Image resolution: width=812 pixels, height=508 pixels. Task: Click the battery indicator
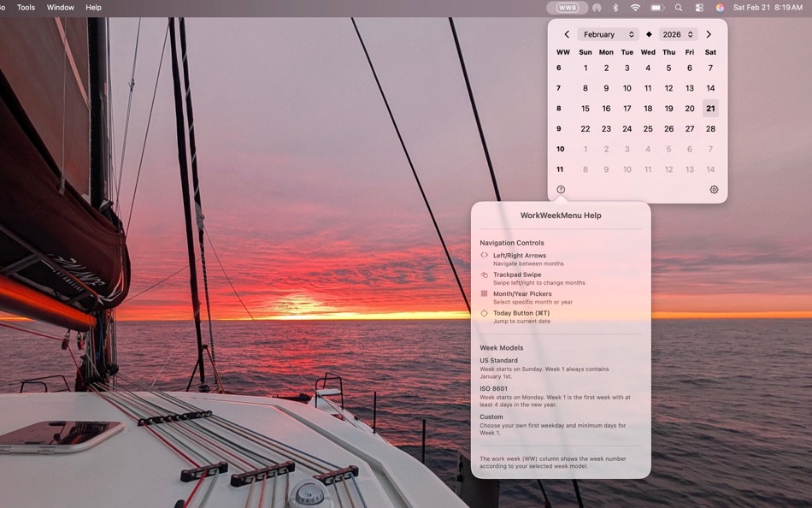point(656,7)
